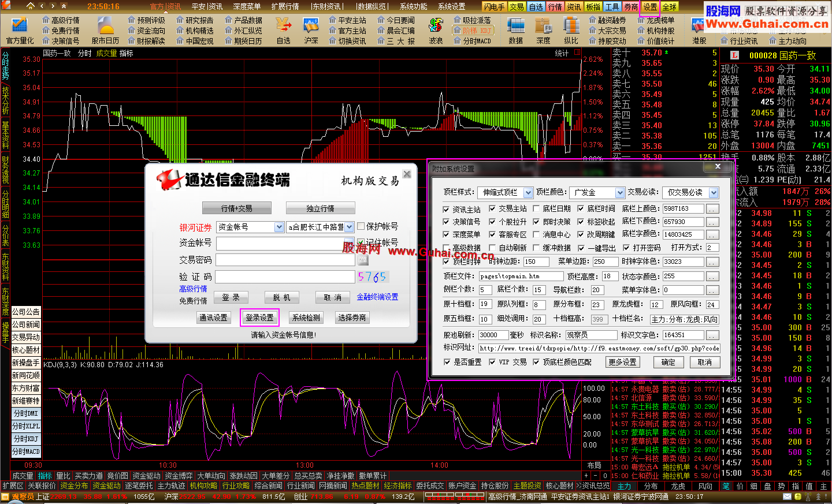Toggle the 资讯主站 checkbox
Screen dimensions: 832x504
446,209
